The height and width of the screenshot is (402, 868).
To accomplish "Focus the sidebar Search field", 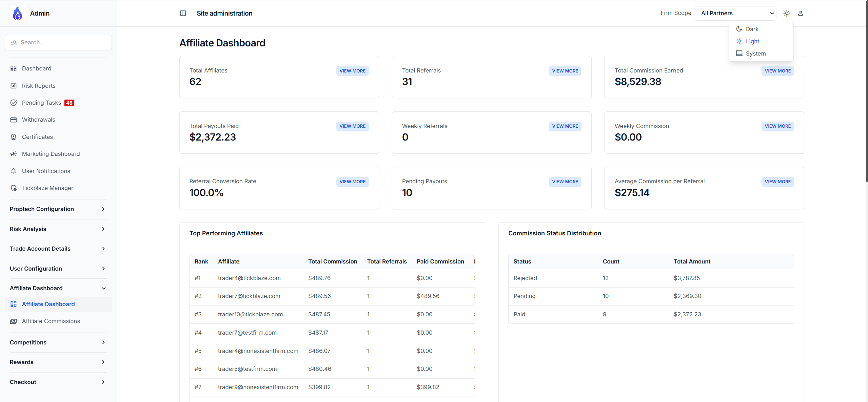I will [63, 42].
